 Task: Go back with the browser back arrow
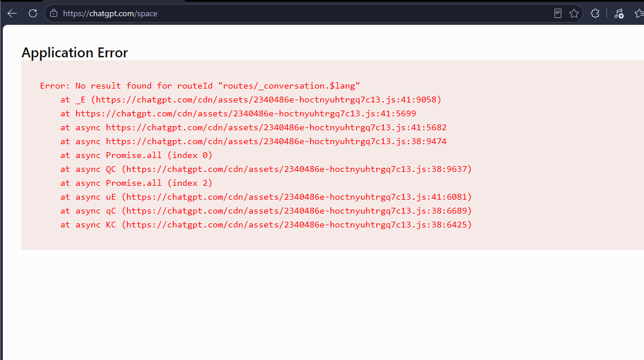click(12, 13)
